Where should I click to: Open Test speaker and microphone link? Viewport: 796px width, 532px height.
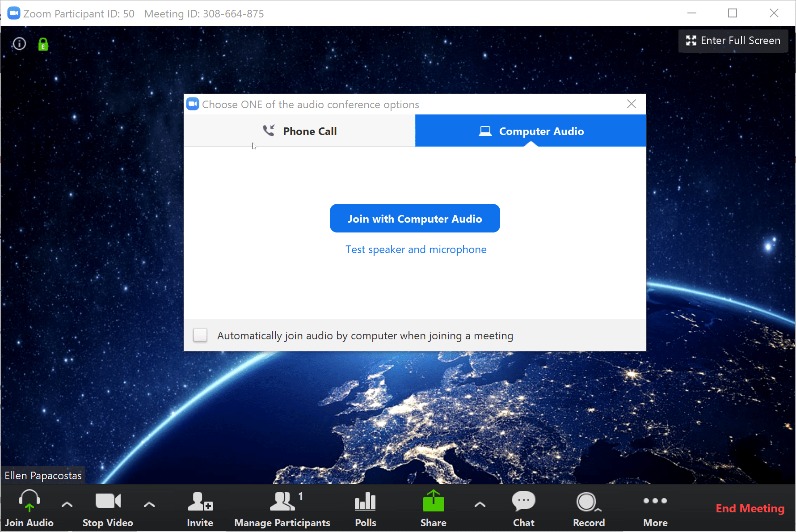(x=416, y=249)
